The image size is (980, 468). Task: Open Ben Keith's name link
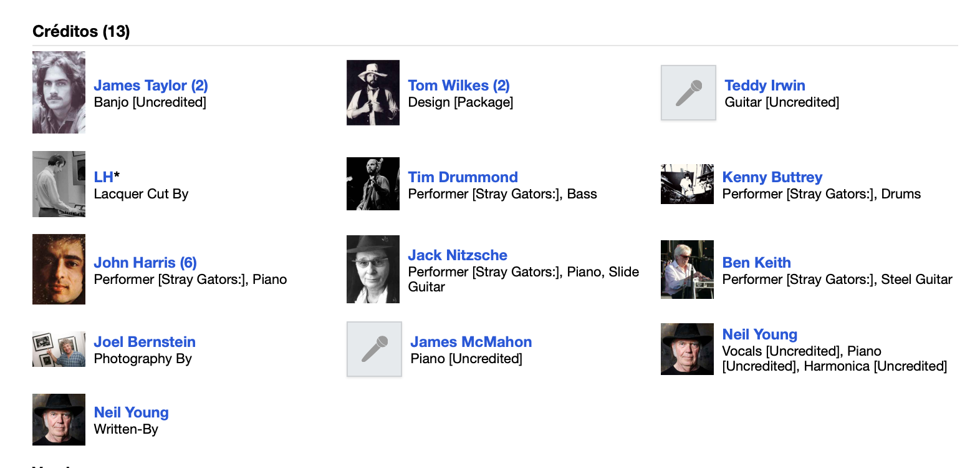(756, 263)
